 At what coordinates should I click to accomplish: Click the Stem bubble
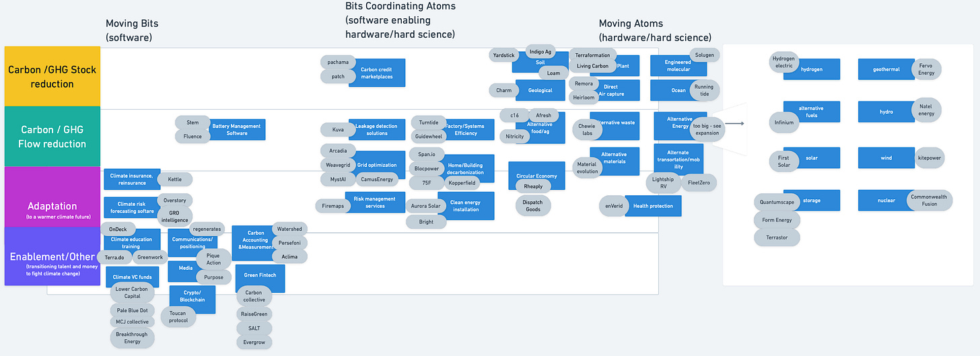[x=193, y=122]
